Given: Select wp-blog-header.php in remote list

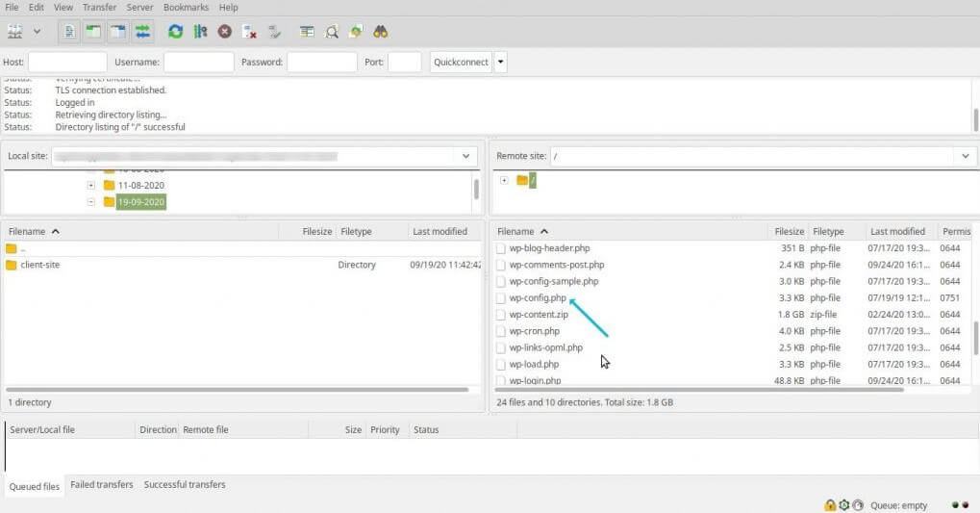Looking at the screenshot, I should 549,248.
